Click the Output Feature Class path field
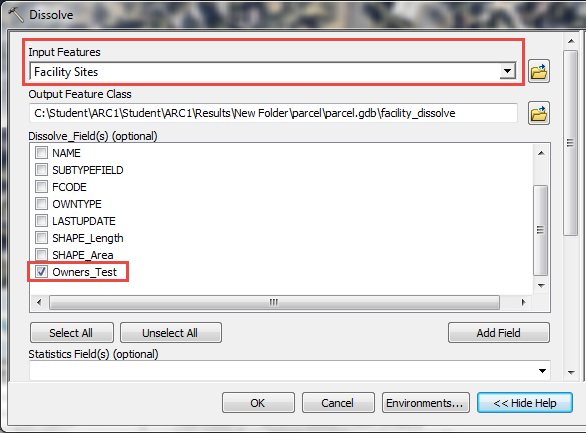586x433 pixels. click(273, 113)
